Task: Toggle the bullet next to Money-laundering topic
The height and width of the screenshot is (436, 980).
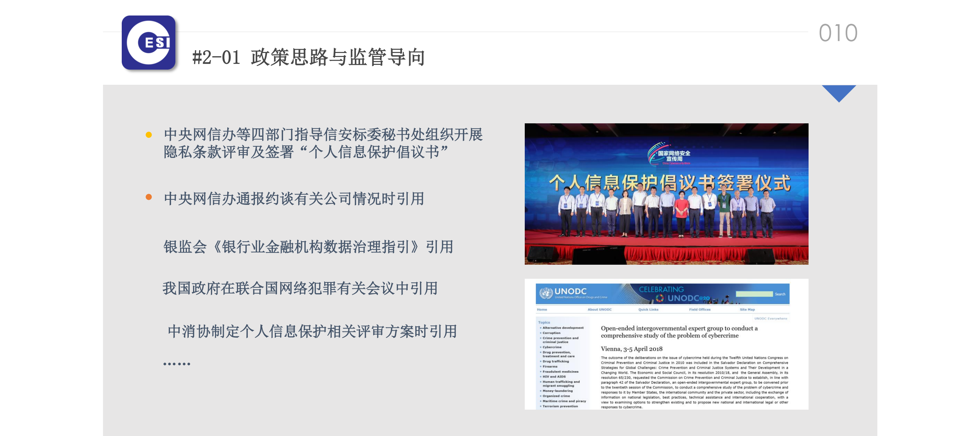Action: click(541, 391)
